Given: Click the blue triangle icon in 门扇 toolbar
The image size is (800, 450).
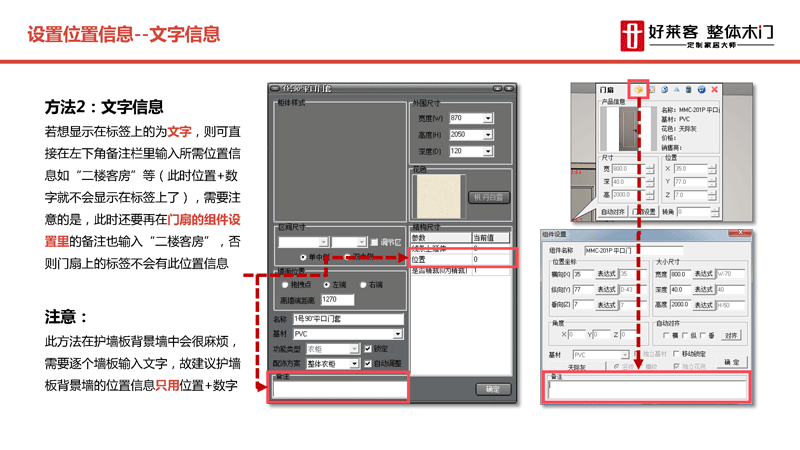Looking at the screenshot, I should click(677, 90).
